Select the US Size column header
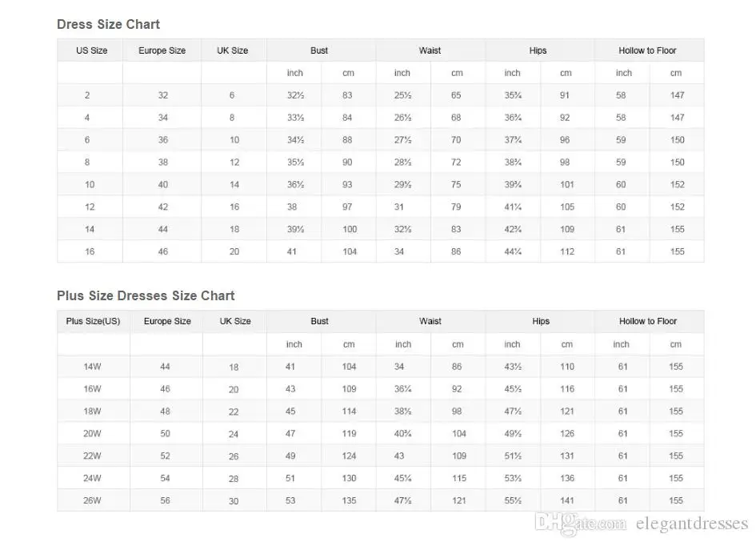The image size is (756, 546). click(91, 50)
